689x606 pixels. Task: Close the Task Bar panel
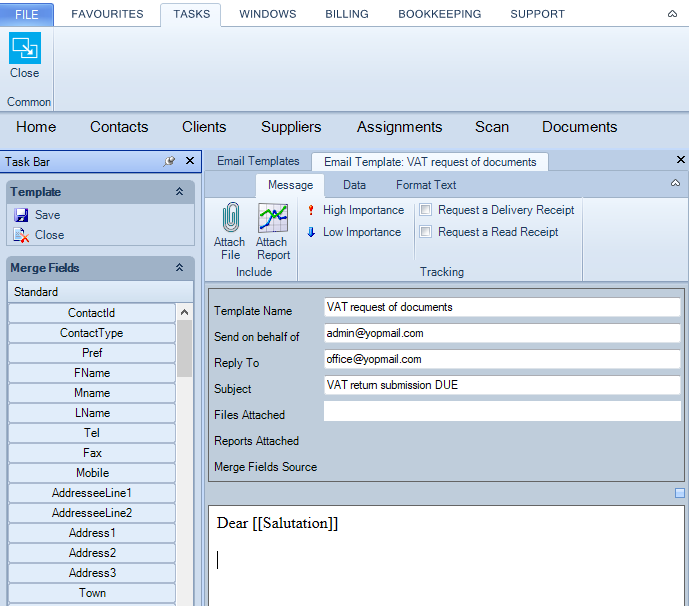190,161
